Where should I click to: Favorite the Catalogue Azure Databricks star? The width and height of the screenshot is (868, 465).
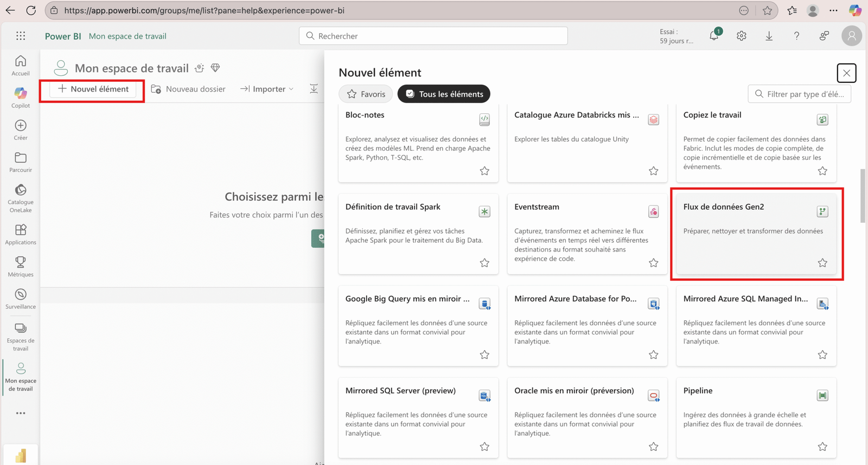(x=654, y=171)
